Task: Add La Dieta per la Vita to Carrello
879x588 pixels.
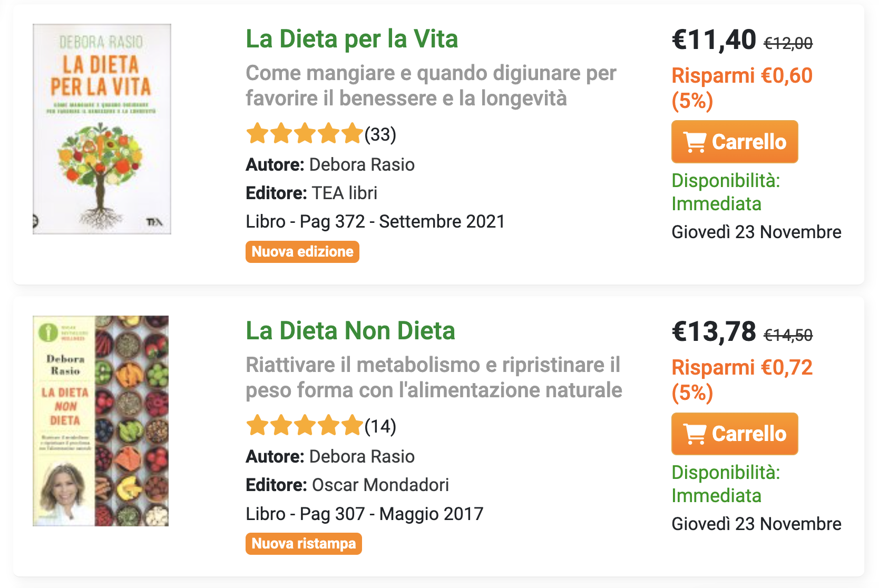Action: [x=734, y=142]
